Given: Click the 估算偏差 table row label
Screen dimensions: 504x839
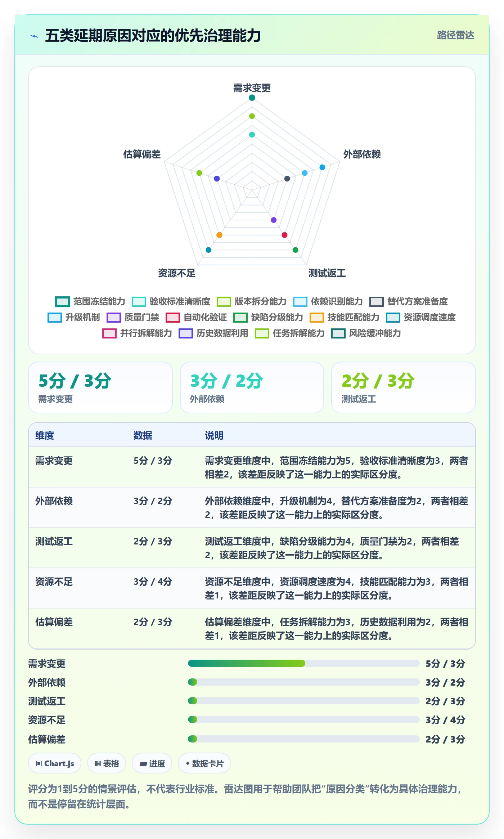Looking at the screenshot, I should [54, 622].
